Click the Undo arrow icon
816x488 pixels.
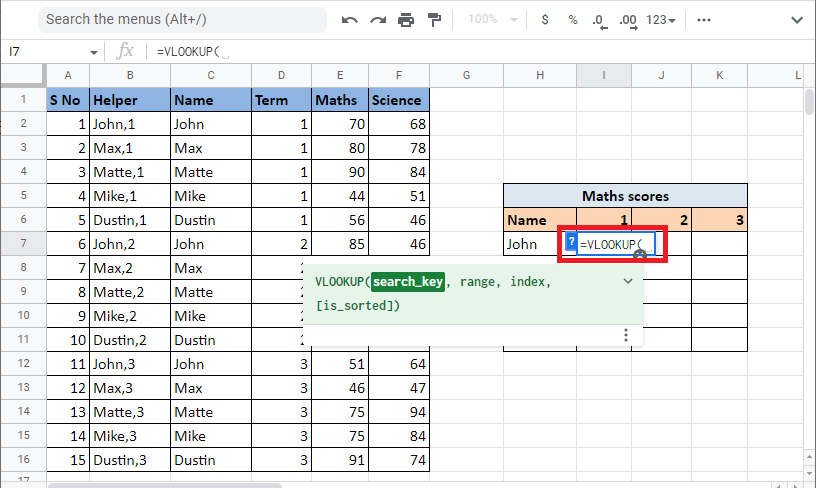tap(349, 20)
